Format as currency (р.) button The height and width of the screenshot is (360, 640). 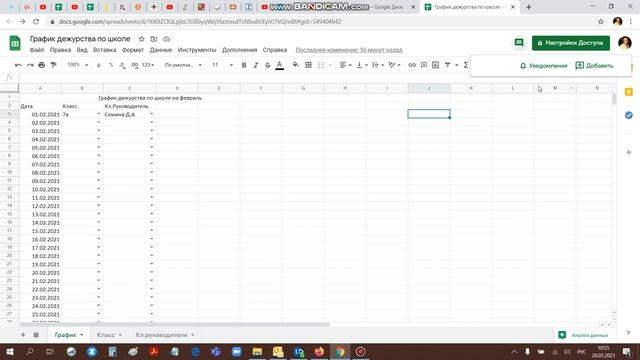[x=99, y=65]
